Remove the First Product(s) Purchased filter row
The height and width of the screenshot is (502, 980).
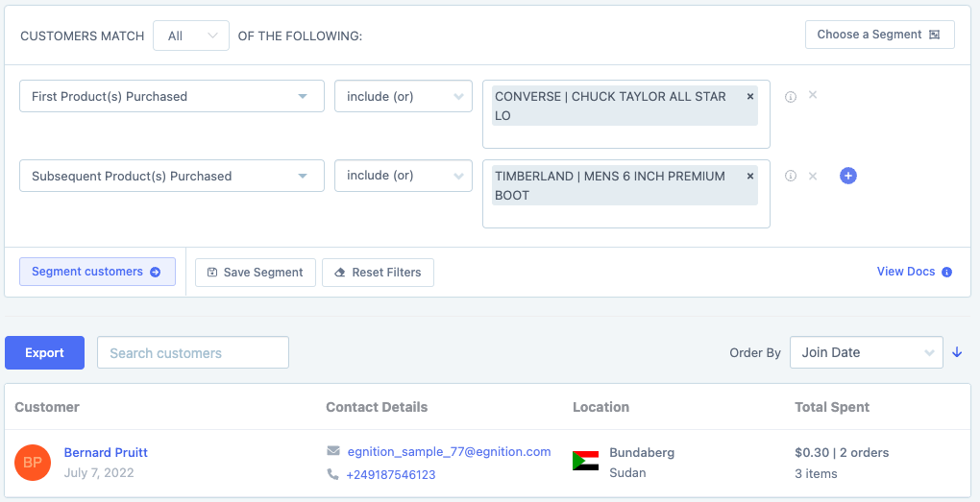pyautogui.click(x=813, y=95)
